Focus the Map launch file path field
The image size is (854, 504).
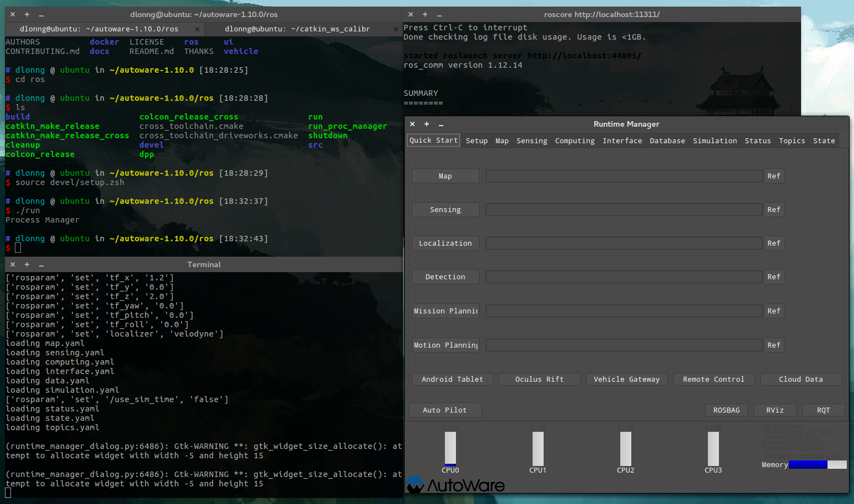click(x=624, y=176)
